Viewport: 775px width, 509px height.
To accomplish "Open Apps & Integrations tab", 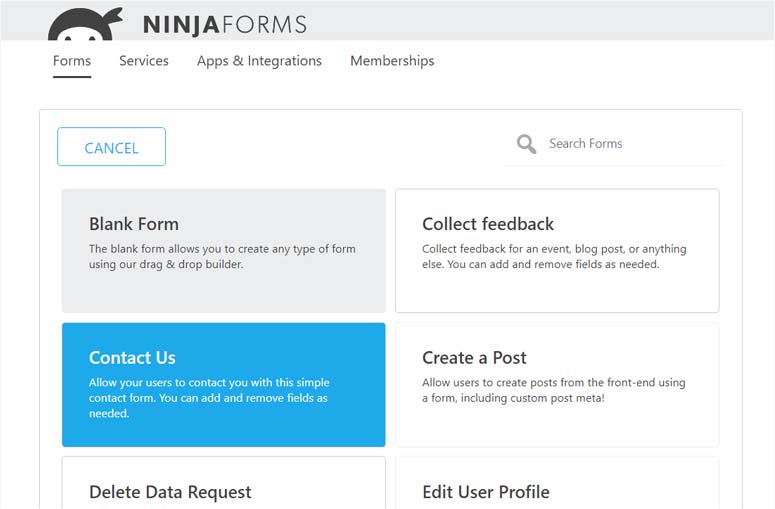I will point(259,61).
